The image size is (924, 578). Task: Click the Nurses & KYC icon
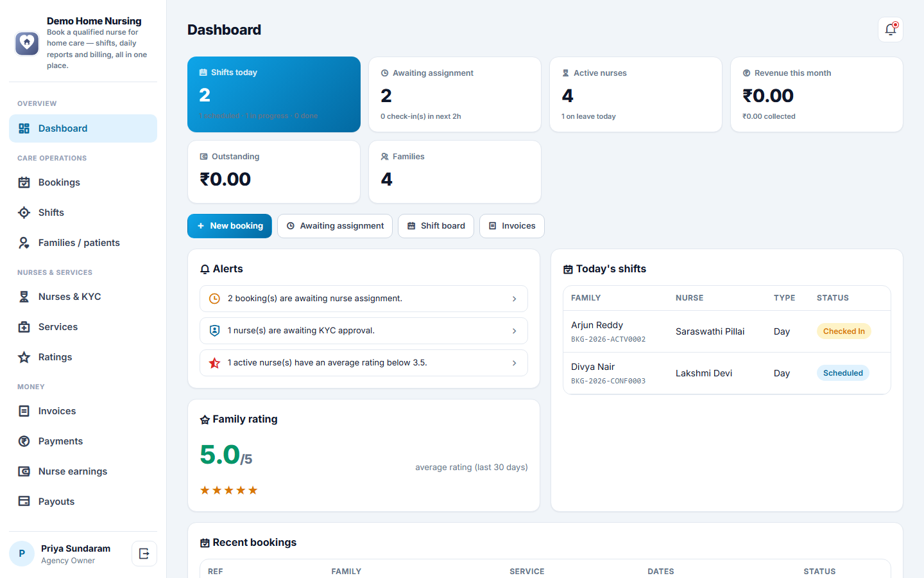[x=24, y=297]
